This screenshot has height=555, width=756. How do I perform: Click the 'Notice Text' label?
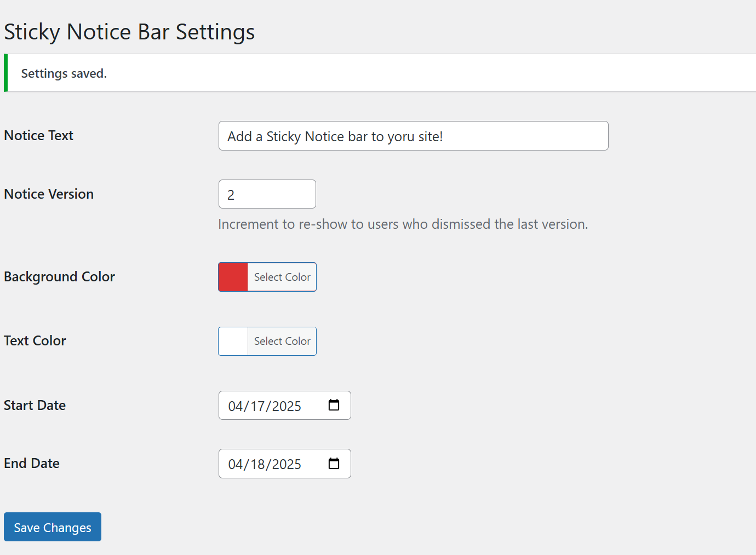click(38, 135)
